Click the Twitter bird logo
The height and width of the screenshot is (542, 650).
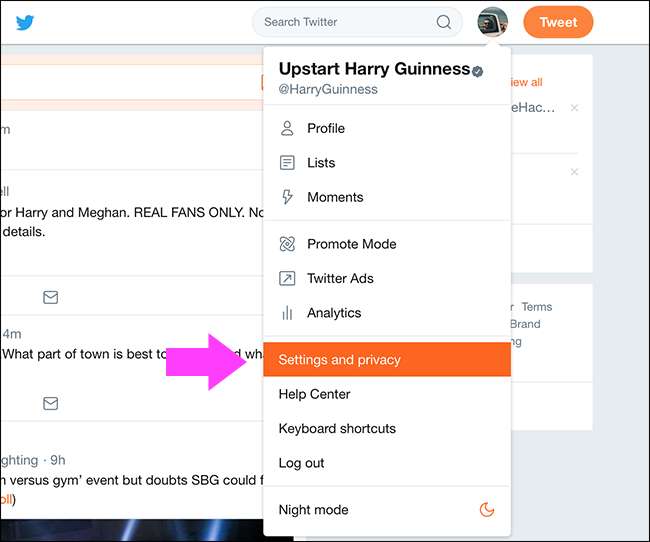tap(25, 22)
